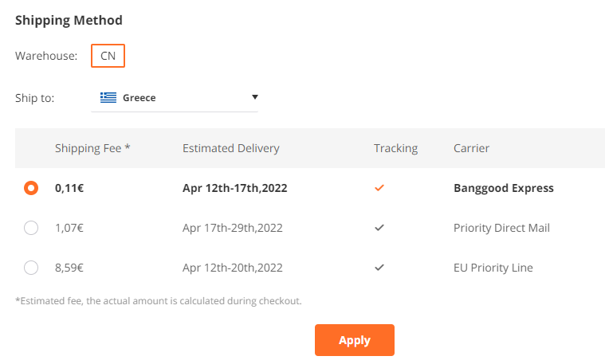Click the Estimated Delivery column header
The height and width of the screenshot is (364, 605).
click(x=231, y=148)
